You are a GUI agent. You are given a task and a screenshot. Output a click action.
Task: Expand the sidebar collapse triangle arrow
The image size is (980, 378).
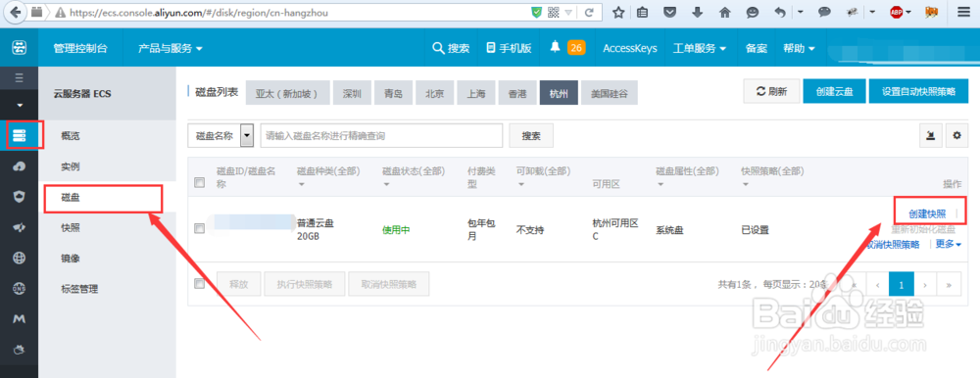pyautogui.click(x=20, y=105)
